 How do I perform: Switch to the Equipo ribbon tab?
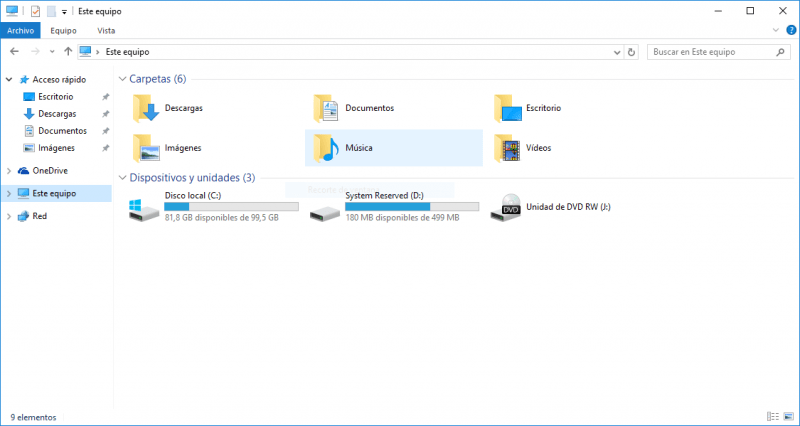(63, 31)
